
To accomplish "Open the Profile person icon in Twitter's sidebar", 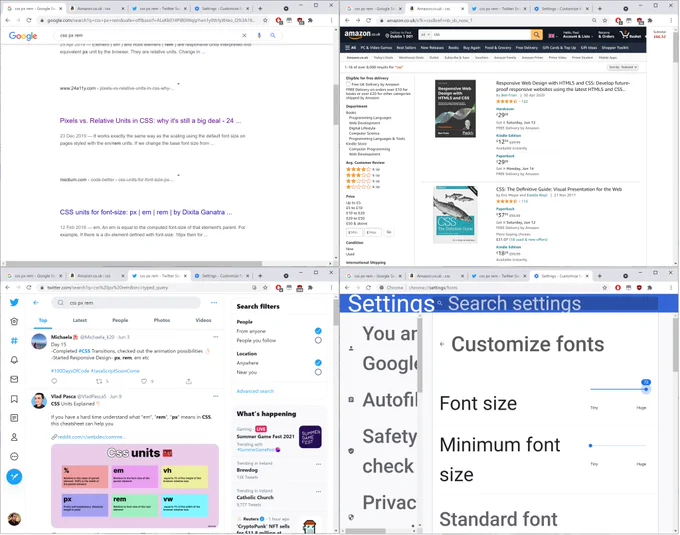I will 14,437.
